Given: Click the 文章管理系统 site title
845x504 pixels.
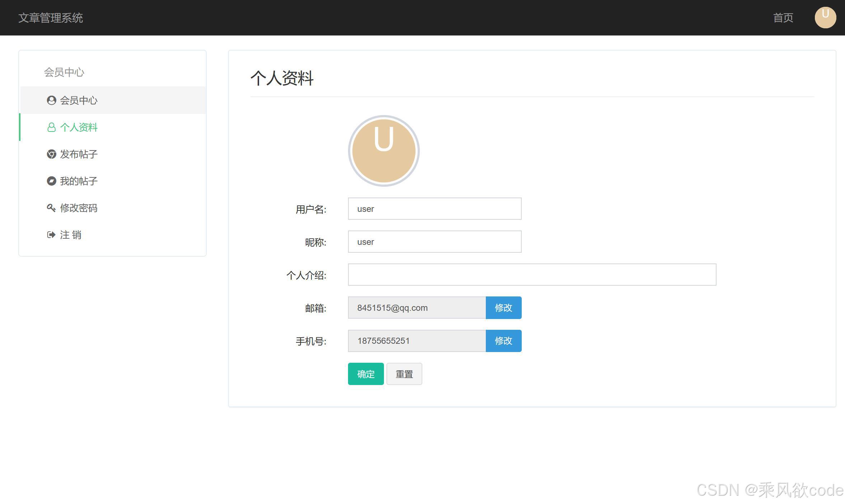Looking at the screenshot, I should 51,18.
